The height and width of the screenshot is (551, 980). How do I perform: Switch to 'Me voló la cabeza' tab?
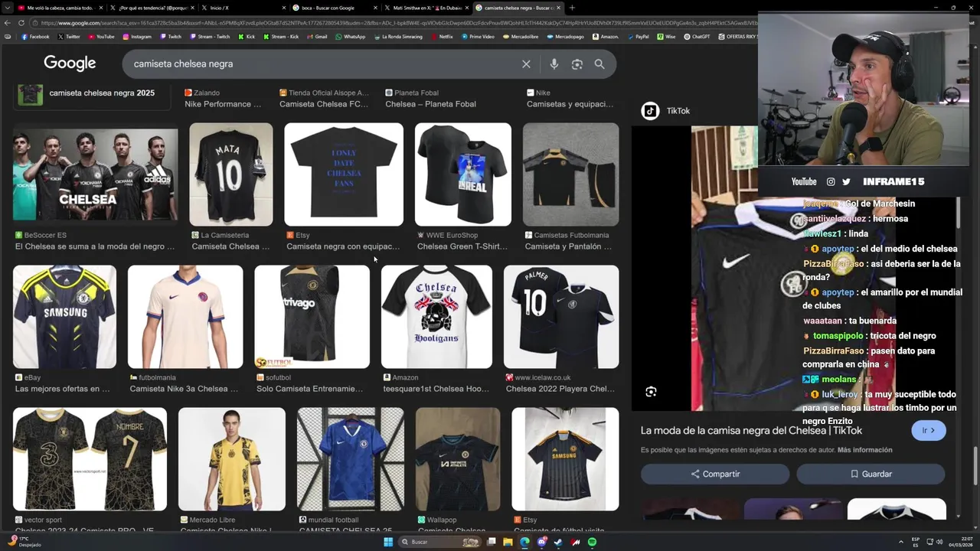pyautogui.click(x=59, y=8)
